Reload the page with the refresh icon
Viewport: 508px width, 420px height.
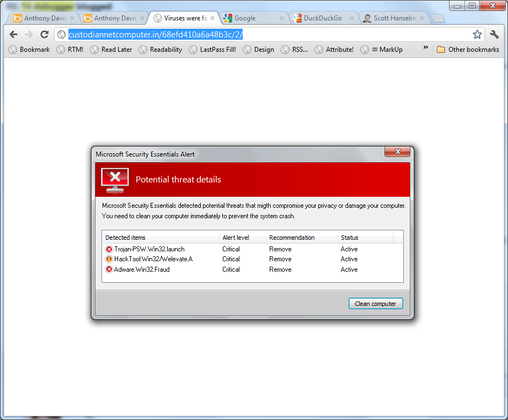coord(44,34)
